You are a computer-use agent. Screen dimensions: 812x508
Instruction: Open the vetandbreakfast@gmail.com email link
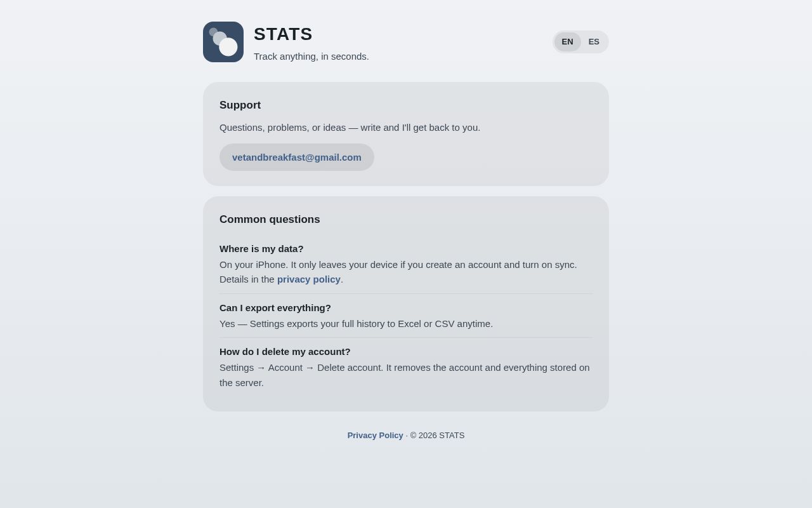297,157
